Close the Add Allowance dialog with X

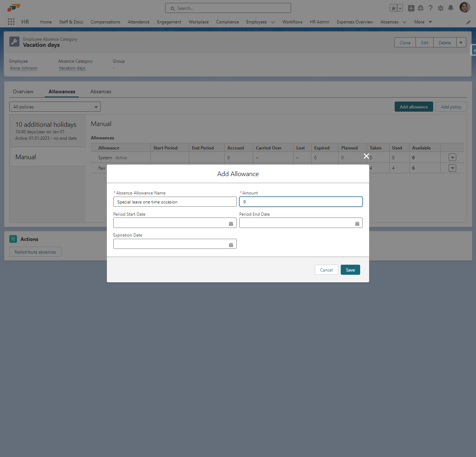point(366,156)
